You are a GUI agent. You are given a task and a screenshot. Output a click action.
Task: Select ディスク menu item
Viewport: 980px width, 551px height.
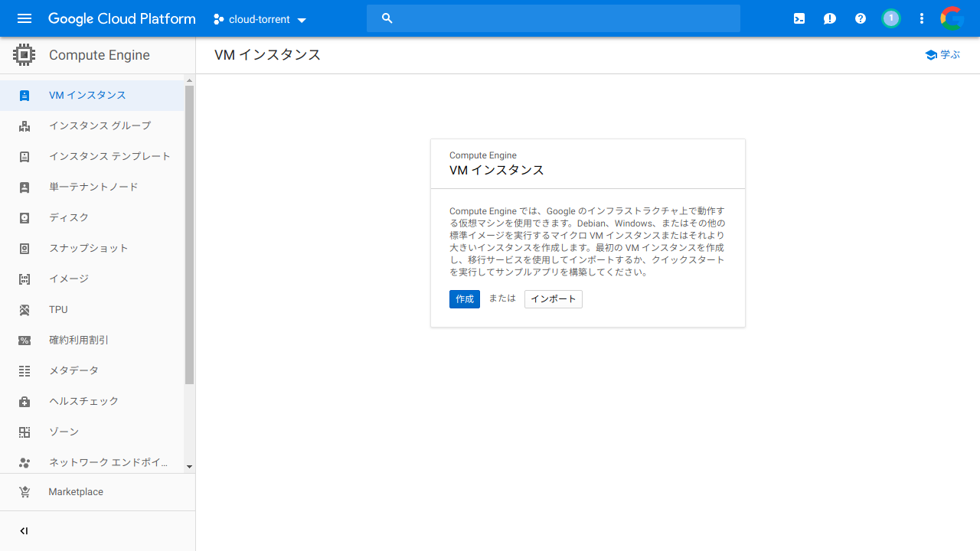click(x=92, y=218)
